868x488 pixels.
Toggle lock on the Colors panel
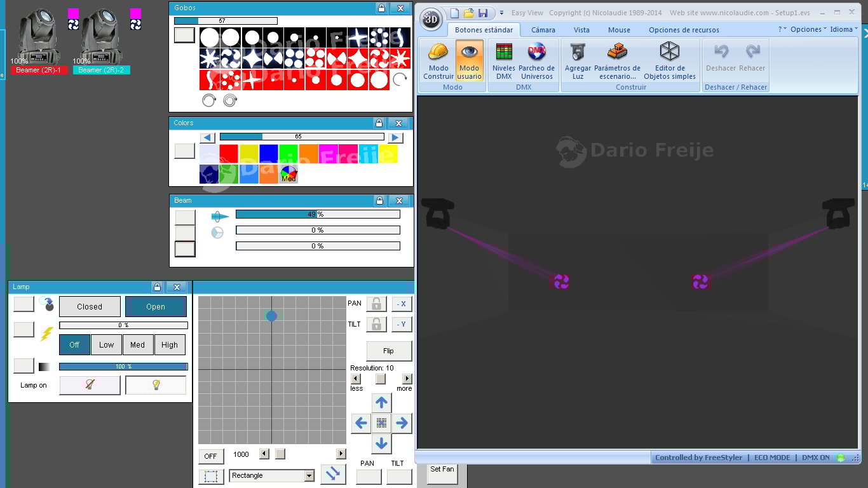[x=379, y=123]
